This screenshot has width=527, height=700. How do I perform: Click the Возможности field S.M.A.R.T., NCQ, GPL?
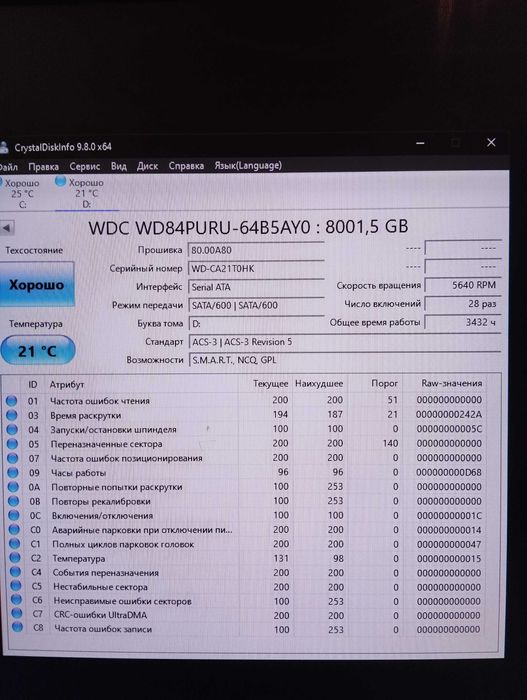[344, 360]
